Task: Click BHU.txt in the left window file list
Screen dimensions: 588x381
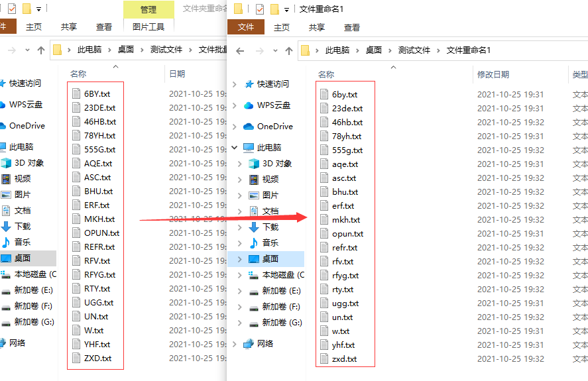Action: click(98, 191)
